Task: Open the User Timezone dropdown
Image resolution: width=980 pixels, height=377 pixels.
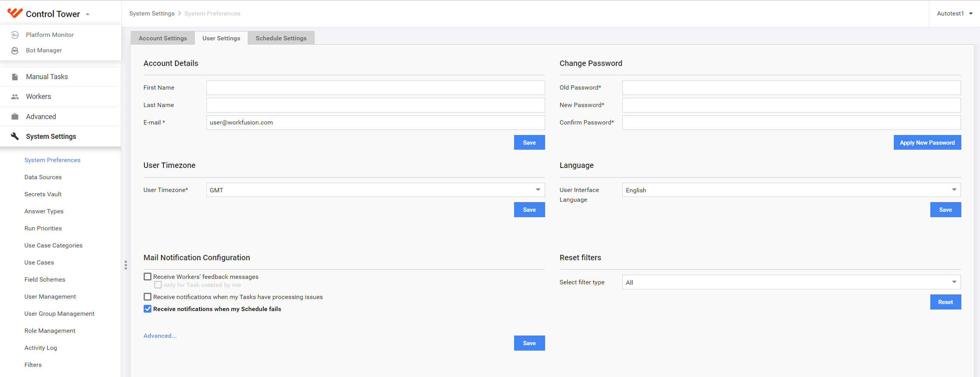Action: coord(375,190)
